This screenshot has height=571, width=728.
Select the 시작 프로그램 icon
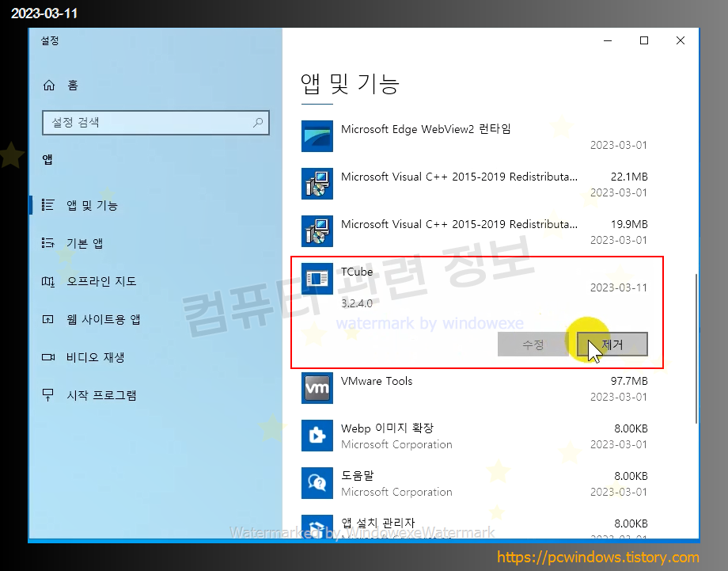point(47,395)
